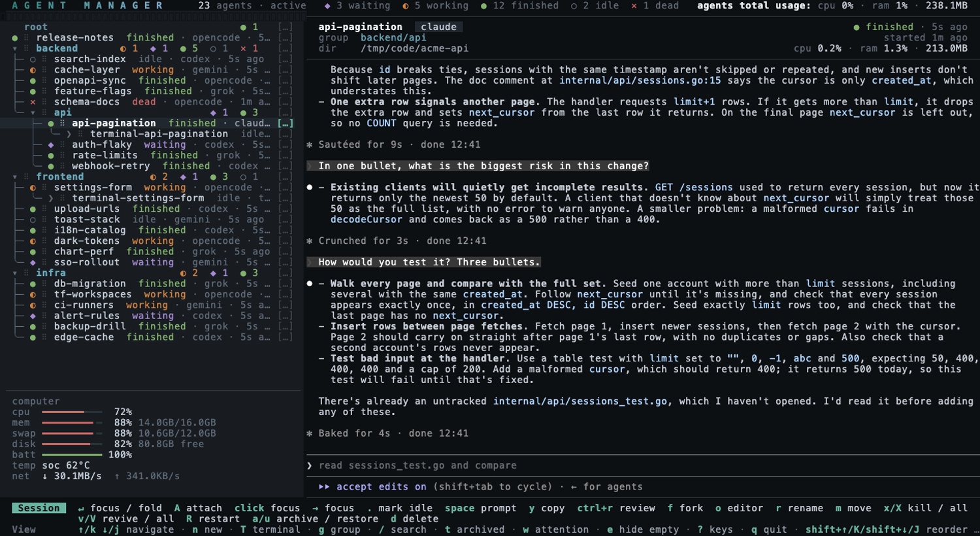Collapse the infra group
The height and width of the screenshot is (536, 980).
pos(15,273)
